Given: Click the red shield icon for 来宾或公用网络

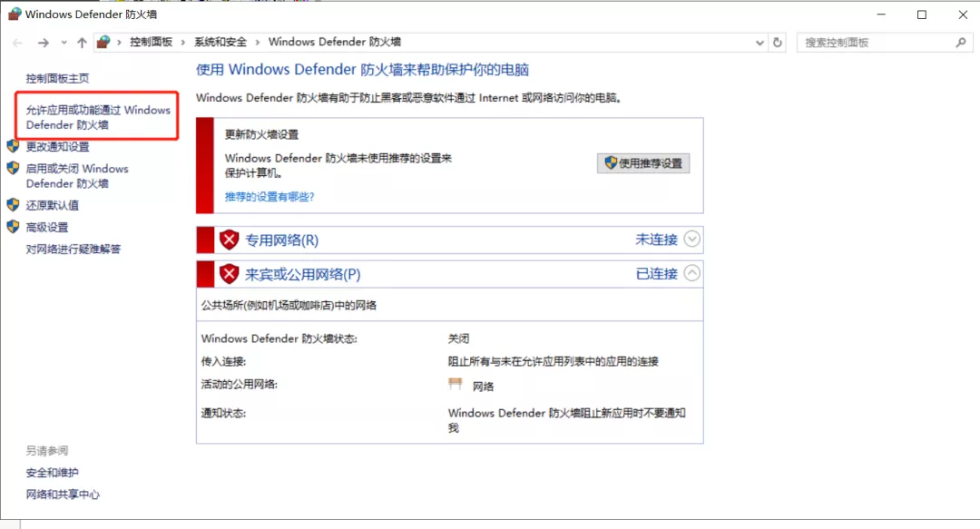Looking at the screenshot, I should (x=230, y=274).
